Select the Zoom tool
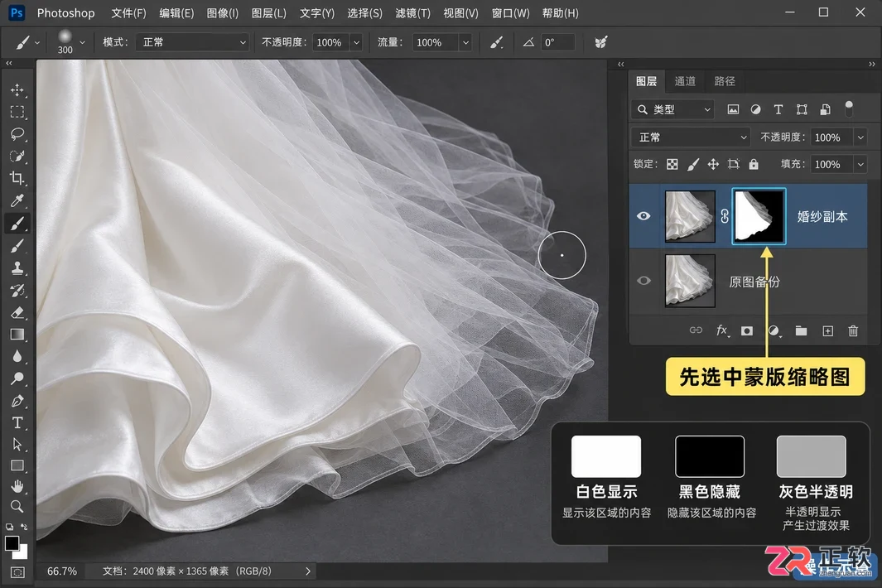 point(17,506)
